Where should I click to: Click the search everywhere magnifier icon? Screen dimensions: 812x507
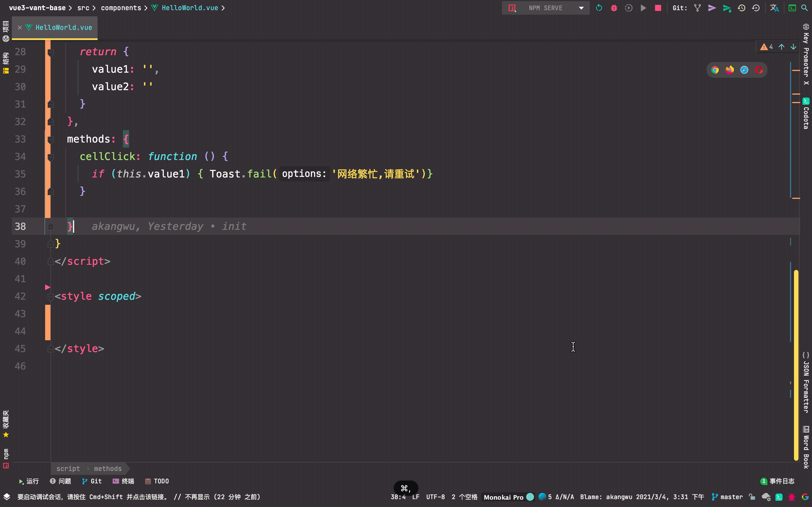804,8
